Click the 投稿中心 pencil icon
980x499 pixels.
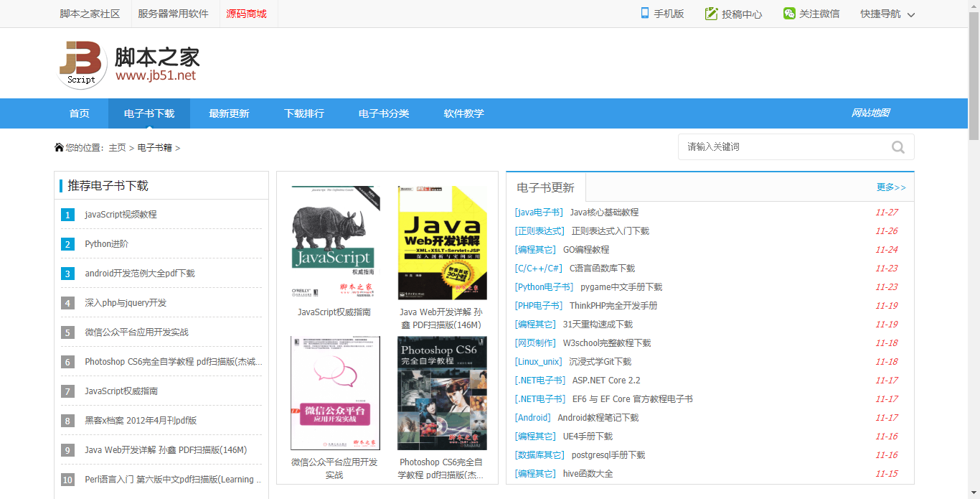pyautogui.click(x=711, y=14)
